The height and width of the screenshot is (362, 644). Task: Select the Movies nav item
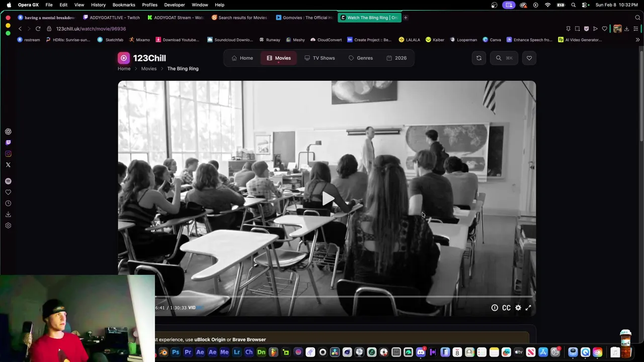[279, 58]
